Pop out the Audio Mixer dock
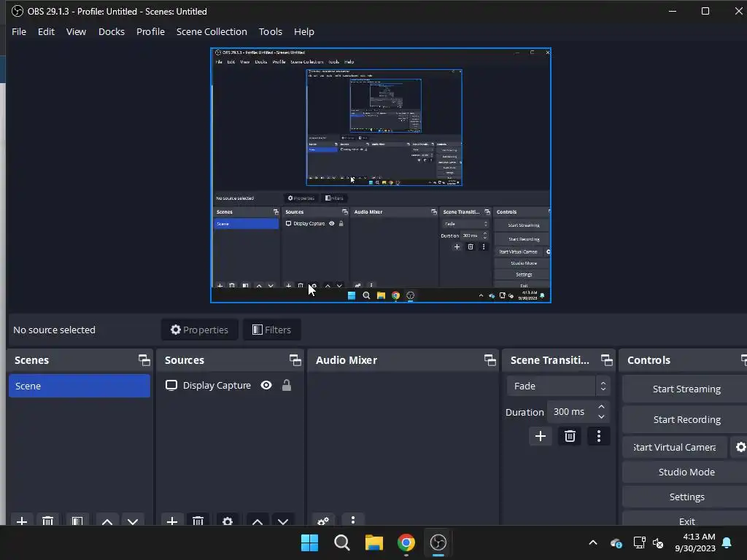Screen dimensions: 747x560 tap(489, 360)
